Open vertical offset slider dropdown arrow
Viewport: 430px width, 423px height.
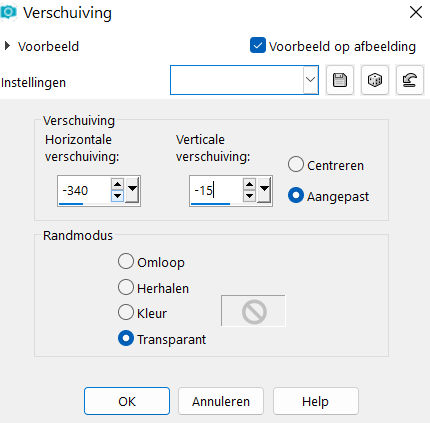point(264,189)
